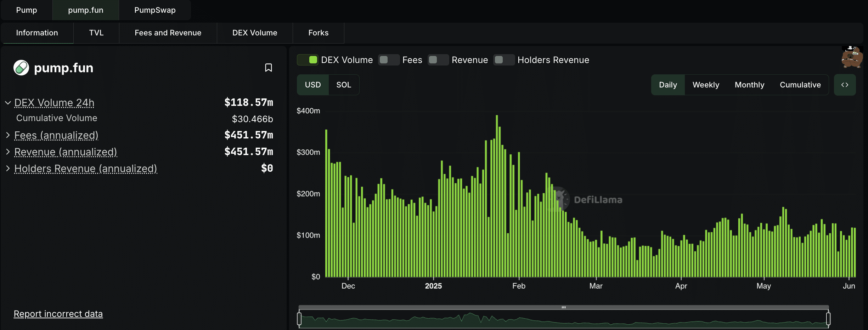Click the Holders Revenue (annualized) label
The width and height of the screenshot is (868, 330).
coord(86,168)
